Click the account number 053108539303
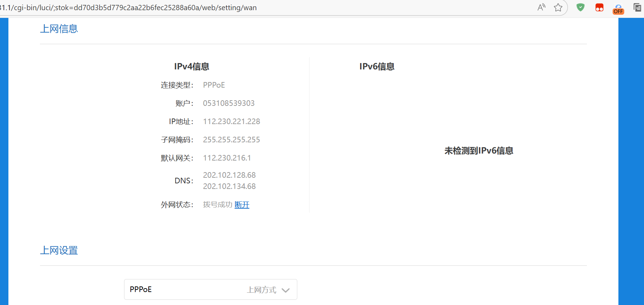 [x=229, y=103]
